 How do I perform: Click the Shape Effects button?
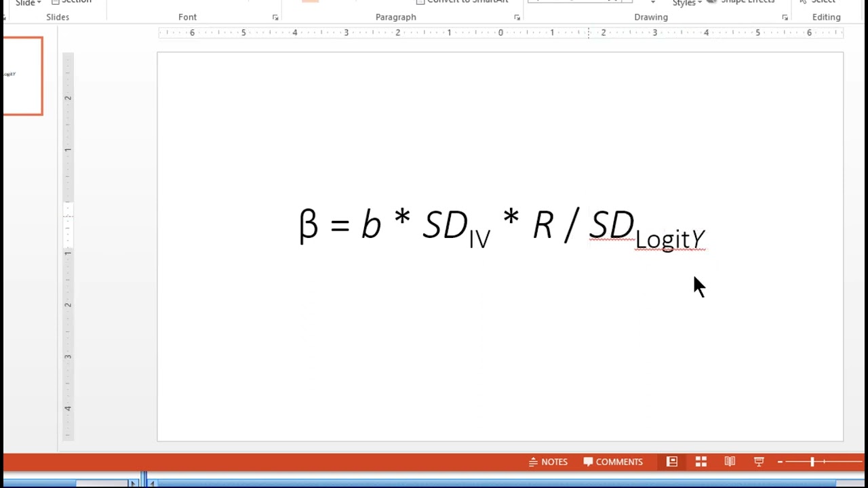pos(742,2)
